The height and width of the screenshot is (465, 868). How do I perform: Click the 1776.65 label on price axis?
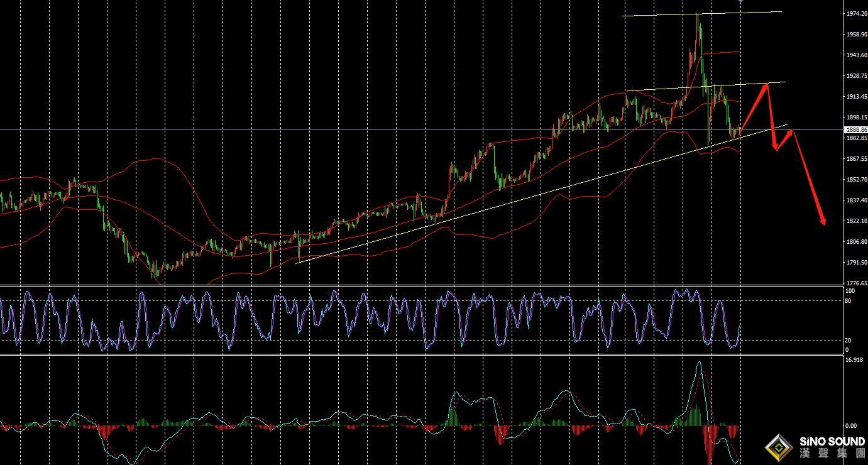point(856,283)
